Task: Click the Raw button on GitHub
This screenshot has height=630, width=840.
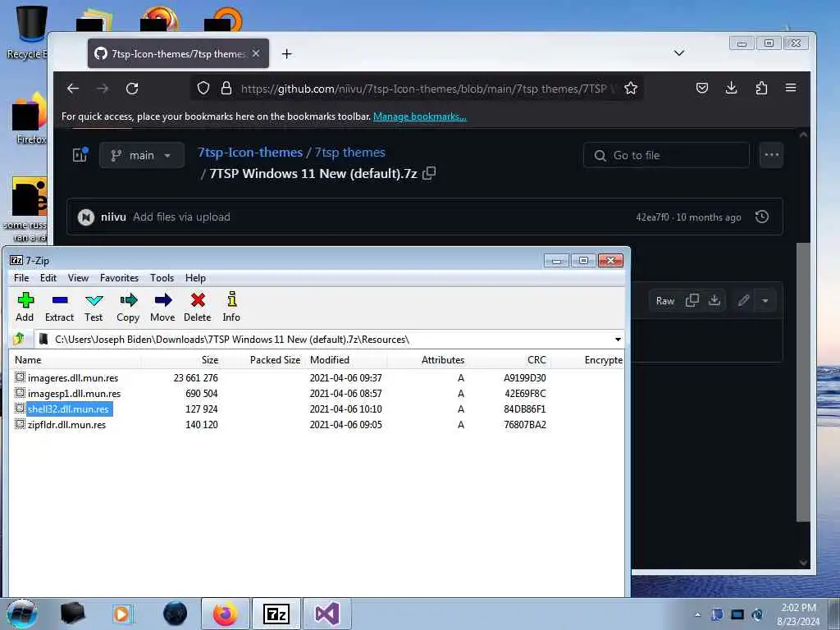Action: [664, 301]
